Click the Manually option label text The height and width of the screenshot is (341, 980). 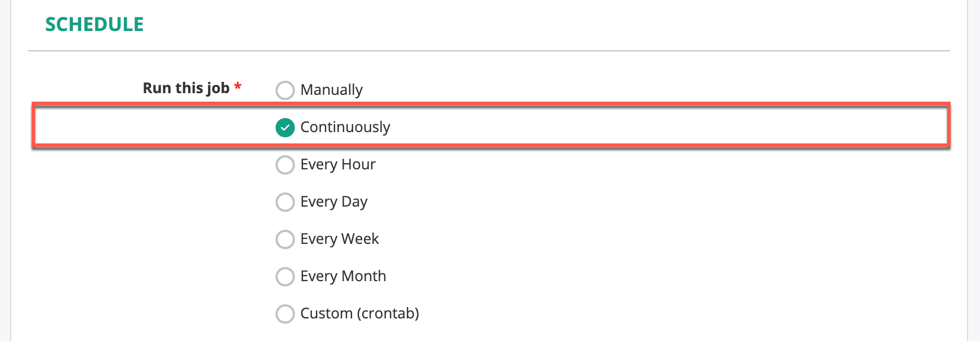[332, 90]
